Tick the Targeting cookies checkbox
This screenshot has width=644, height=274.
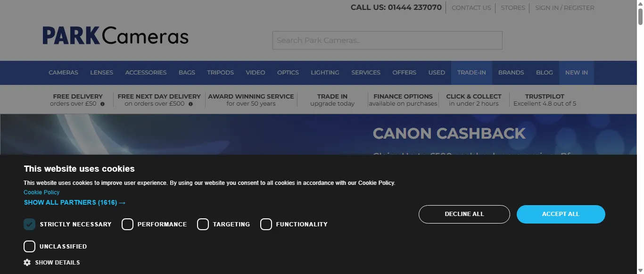point(203,224)
